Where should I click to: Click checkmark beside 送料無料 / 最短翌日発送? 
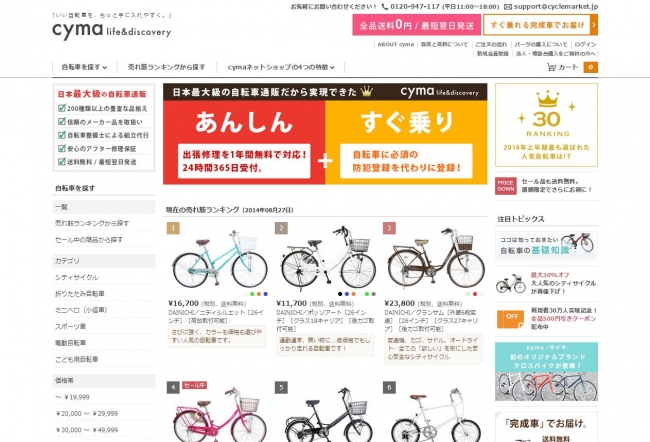(x=62, y=161)
